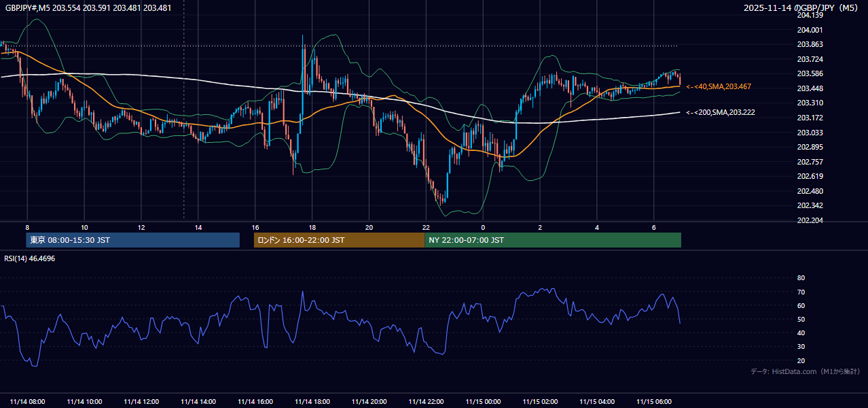Click price axis value 202.757
The width and height of the screenshot is (868, 408).
pyautogui.click(x=810, y=162)
